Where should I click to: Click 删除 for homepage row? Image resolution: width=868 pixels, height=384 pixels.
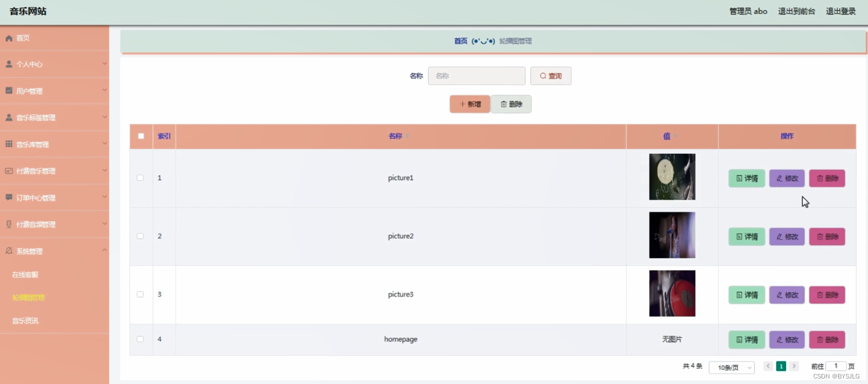[828, 340]
